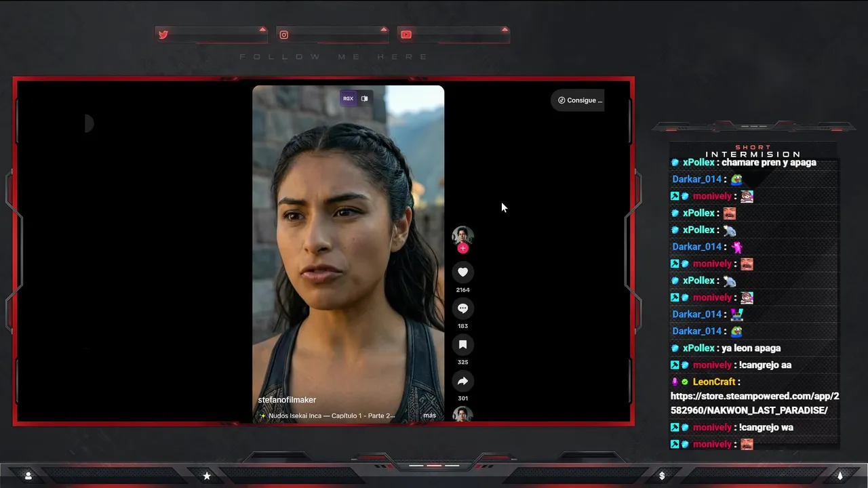Click the SHORT INTERMISION header text

(753, 150)
